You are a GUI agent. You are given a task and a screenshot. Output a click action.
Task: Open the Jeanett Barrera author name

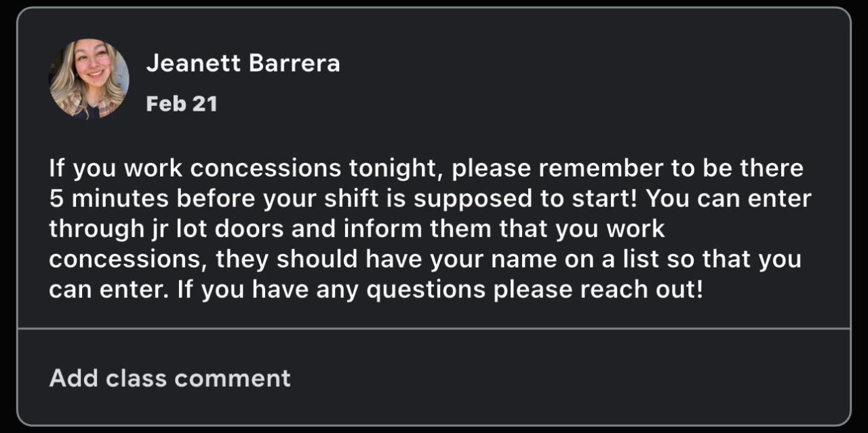pos(243,63)
